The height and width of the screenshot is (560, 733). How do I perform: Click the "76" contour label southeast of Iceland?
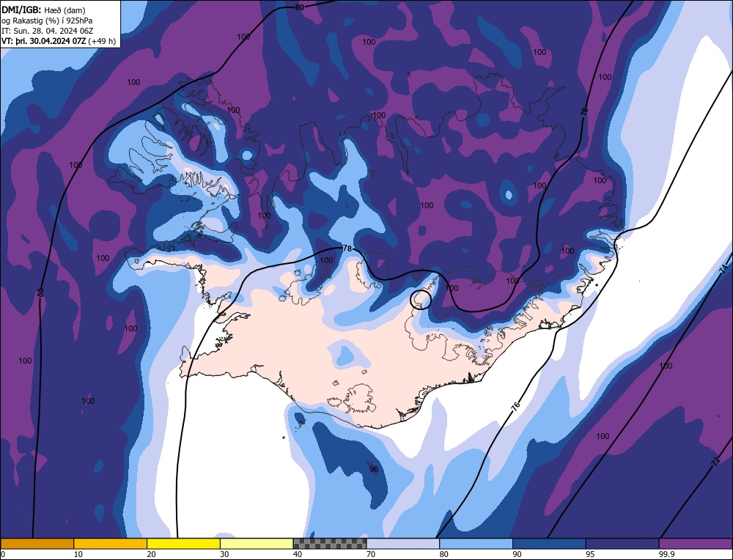point(515,406)
